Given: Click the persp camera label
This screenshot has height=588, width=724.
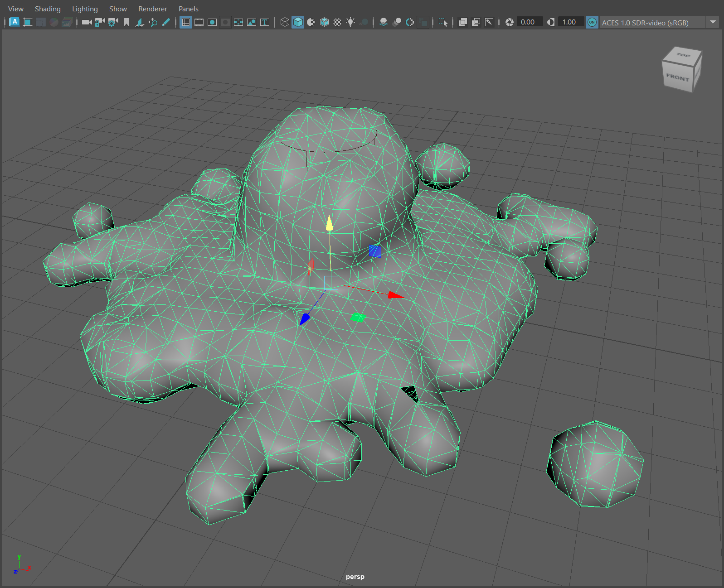Looking at the screenshot, I should (355, 577).
